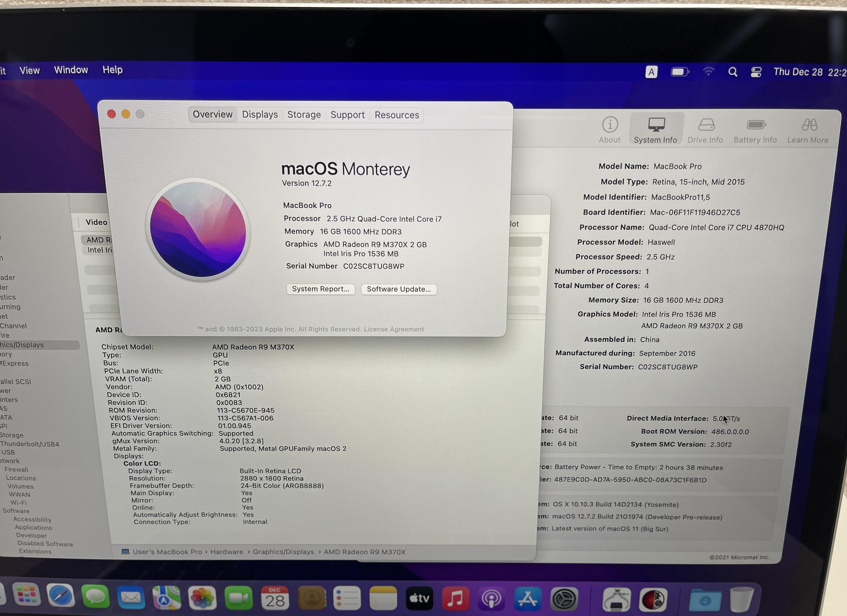Click the Spotlight search icon
This screenshot has height=616, width=847.
pos(733,72)
